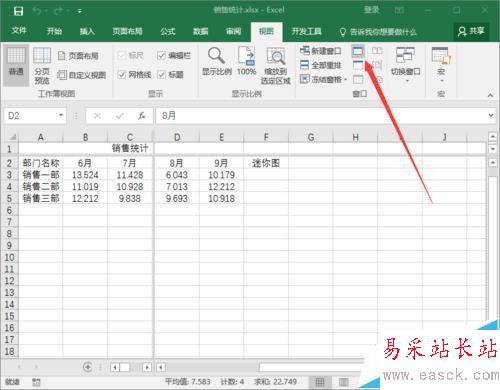Switch to the 审阅 Review tab
Image resolution: width=500 pixels, height=390 pixels.
pyautogui.click(x=233, y=31)
